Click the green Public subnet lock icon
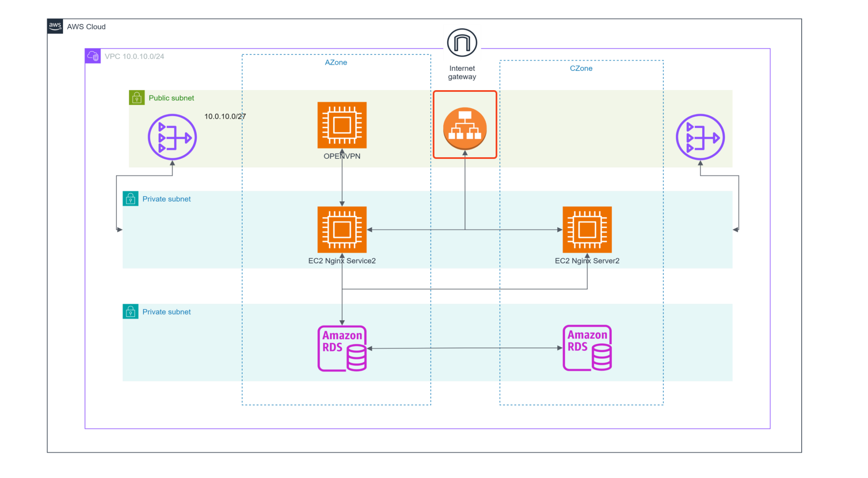The image size is (868, 478). [x=137, y=98]
